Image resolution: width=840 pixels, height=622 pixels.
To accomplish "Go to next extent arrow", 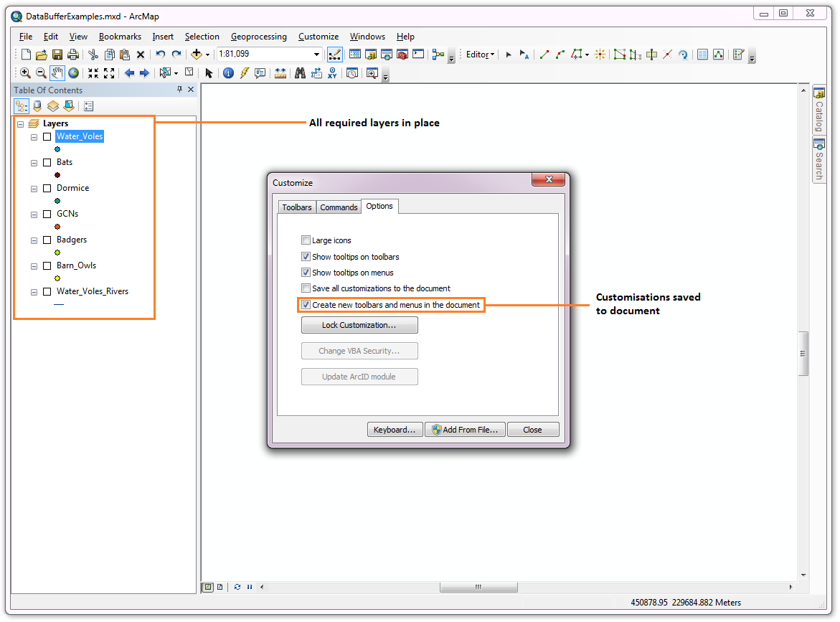I will tap(144, 73).
